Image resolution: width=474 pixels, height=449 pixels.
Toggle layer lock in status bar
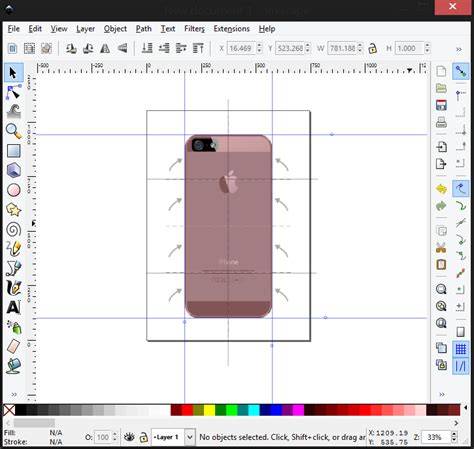pyautogui.click(x=144, y=437)
